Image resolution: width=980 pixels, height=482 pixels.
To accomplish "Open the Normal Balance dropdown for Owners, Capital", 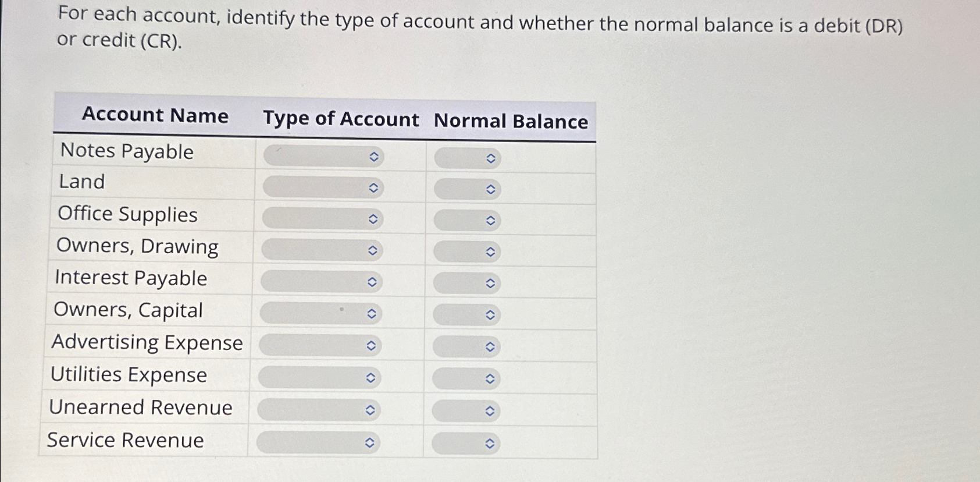I will tap(465, 315).
